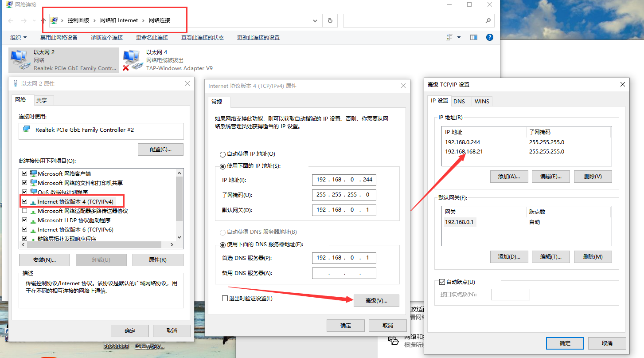Screen dimensions: 644x358
Task: Uncheck Internet 协议版本 6 (TCP/IPv6) checkbox
Action: pyautogui.click(x=25, y=230)
